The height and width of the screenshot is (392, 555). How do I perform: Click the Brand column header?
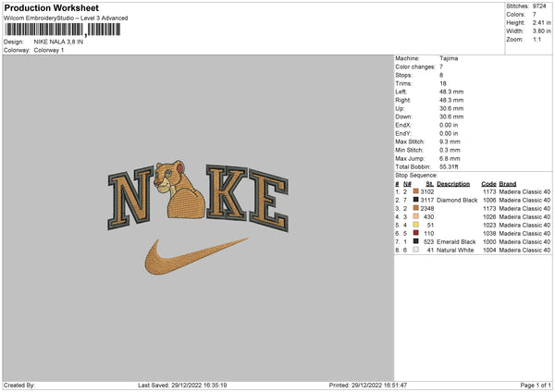click(509, 183)
